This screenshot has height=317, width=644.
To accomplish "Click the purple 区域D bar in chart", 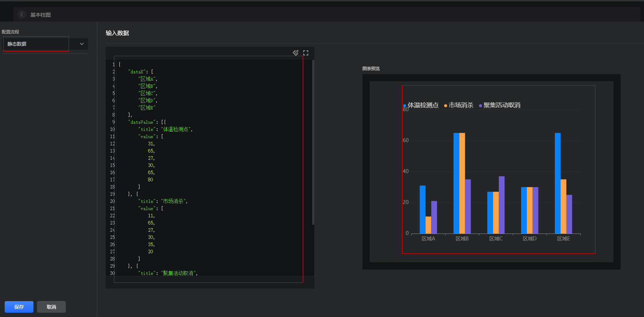I will coord(535,210).
